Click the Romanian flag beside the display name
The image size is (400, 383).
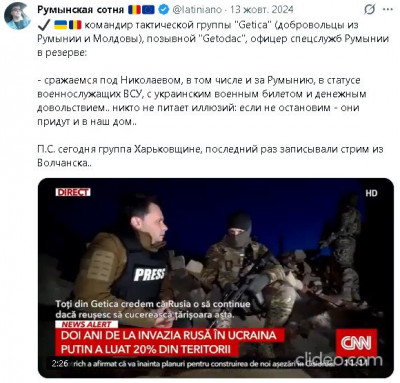click(x=134, y=10)
